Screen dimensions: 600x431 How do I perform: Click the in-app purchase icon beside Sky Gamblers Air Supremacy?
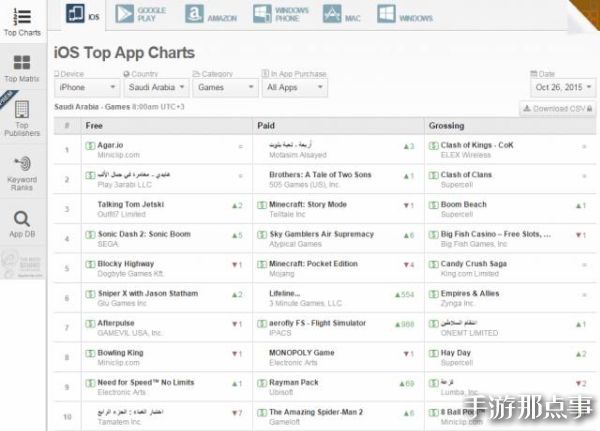tap(262, 234)
